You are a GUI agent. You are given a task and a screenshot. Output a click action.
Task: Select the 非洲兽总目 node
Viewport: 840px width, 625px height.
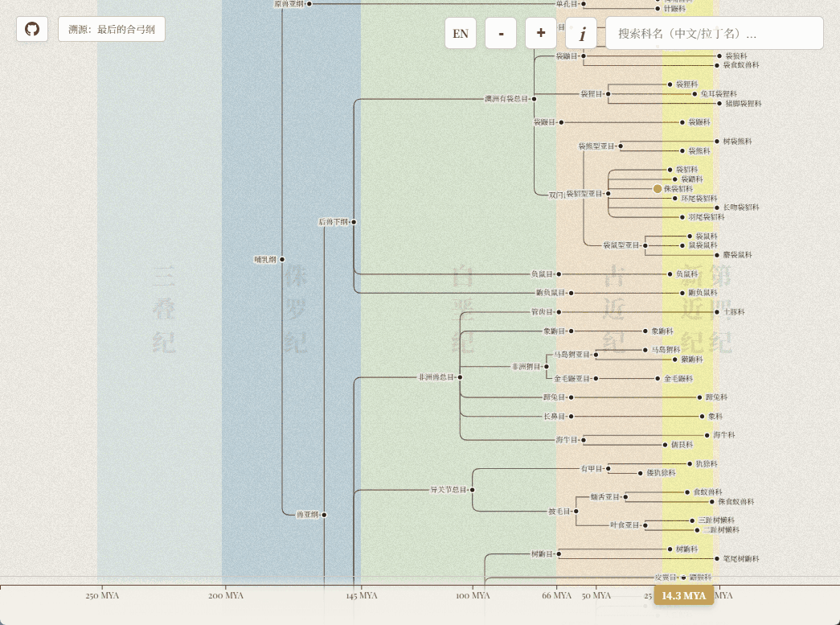pyautogui.click(x=460, y=376)
